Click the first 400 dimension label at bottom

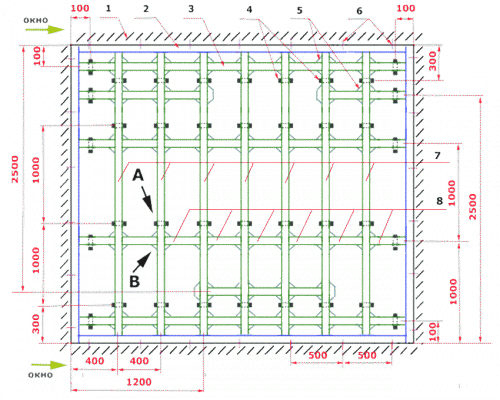95,361
